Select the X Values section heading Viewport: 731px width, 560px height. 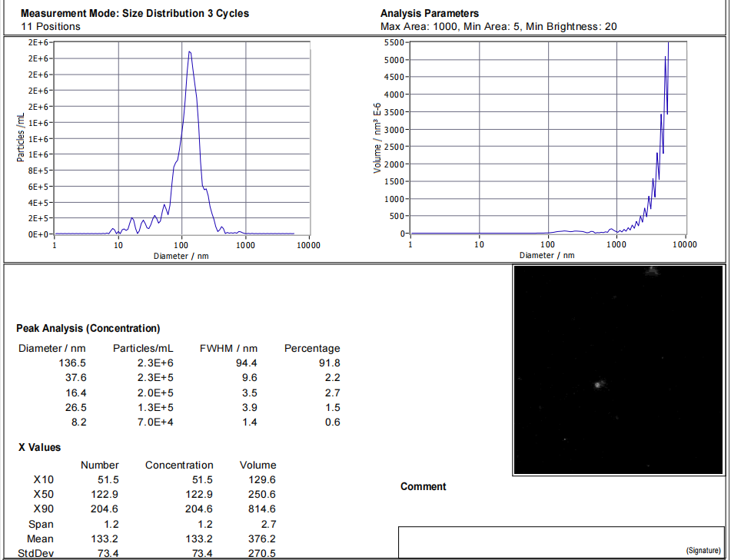39,447
